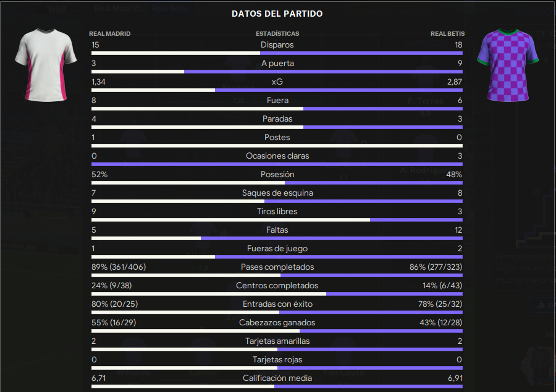The width and height of the screenshot is (556, 392).
Task: Select the Tarjetas amarillas stat label
Action: [x=277, y=341]
